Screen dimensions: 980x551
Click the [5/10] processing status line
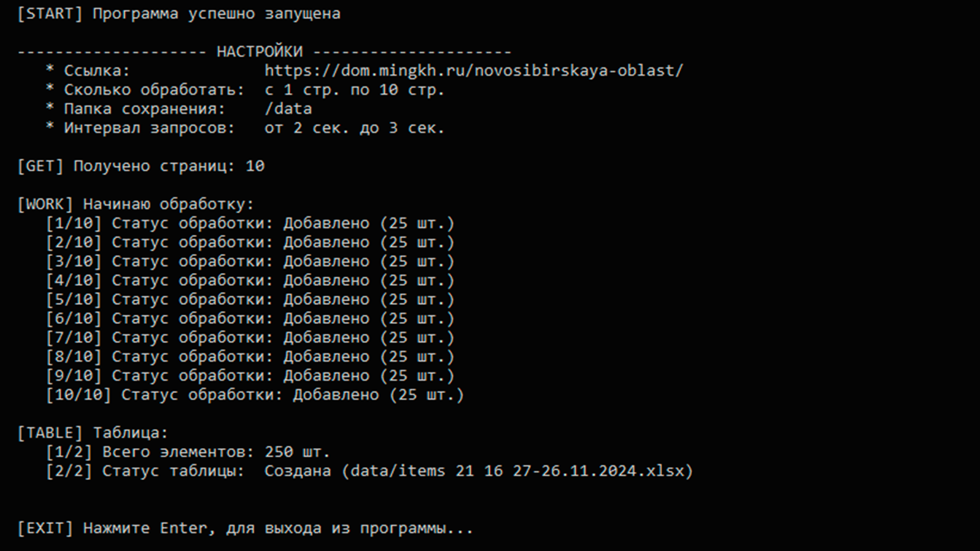coord(250,299)
